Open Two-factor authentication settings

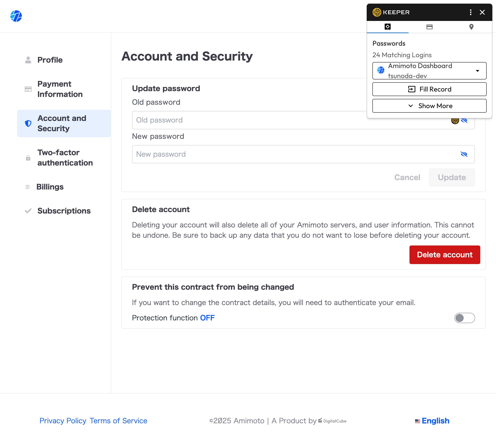[x=65, y=158]
